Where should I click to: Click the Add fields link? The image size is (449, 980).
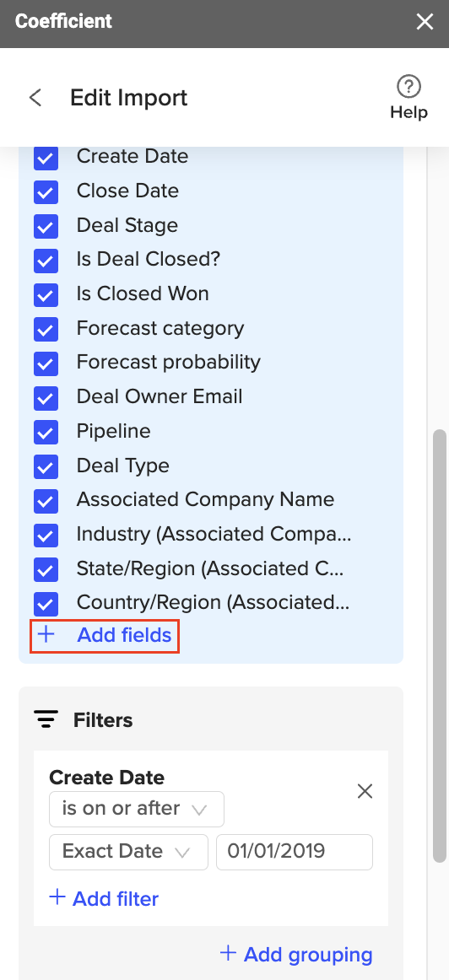pos(124,635)
